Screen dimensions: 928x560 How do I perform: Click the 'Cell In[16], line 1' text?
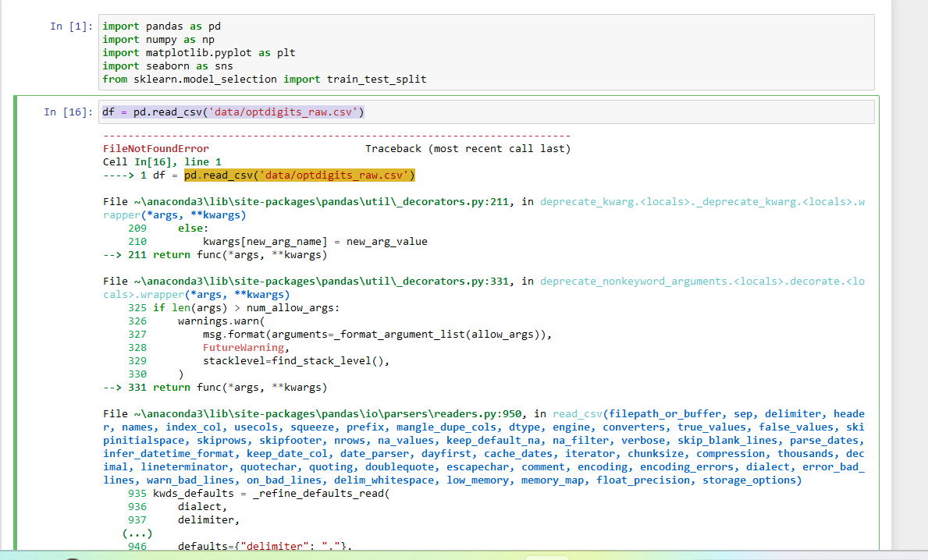point(162,162)
